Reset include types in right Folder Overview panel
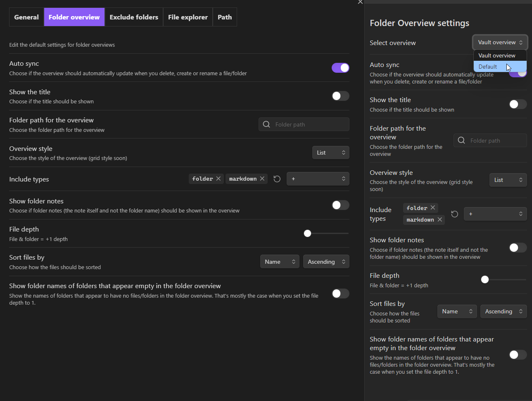This screenshot has height=401, width=532. pos(455,214)
